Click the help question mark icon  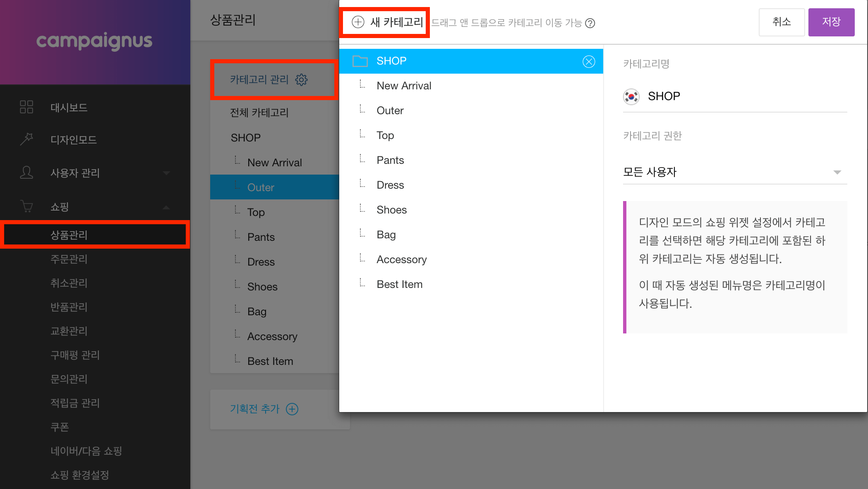(x=590, y=23)
